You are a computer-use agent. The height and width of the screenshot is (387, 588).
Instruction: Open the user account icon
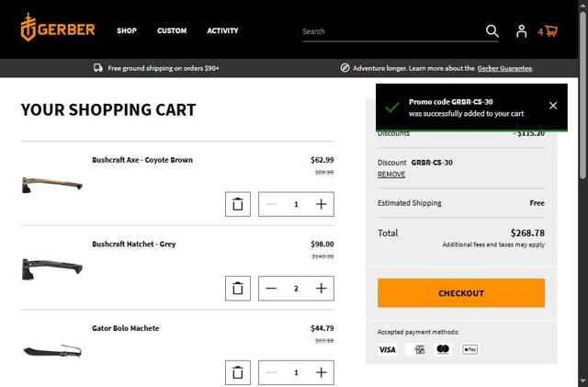(521, 31)
